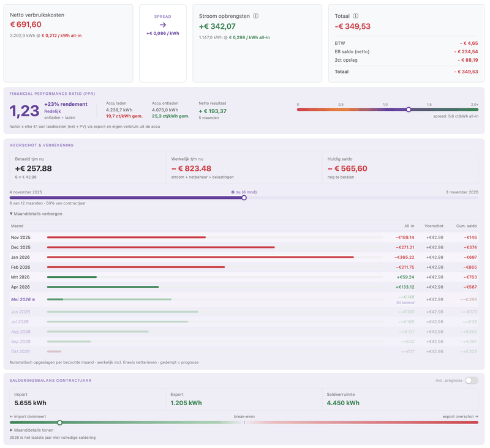Image resolution: width=490 pixels, height=448 pixels.
Task: Select the Aug 2026 forecast row
Action: [244, 332]
